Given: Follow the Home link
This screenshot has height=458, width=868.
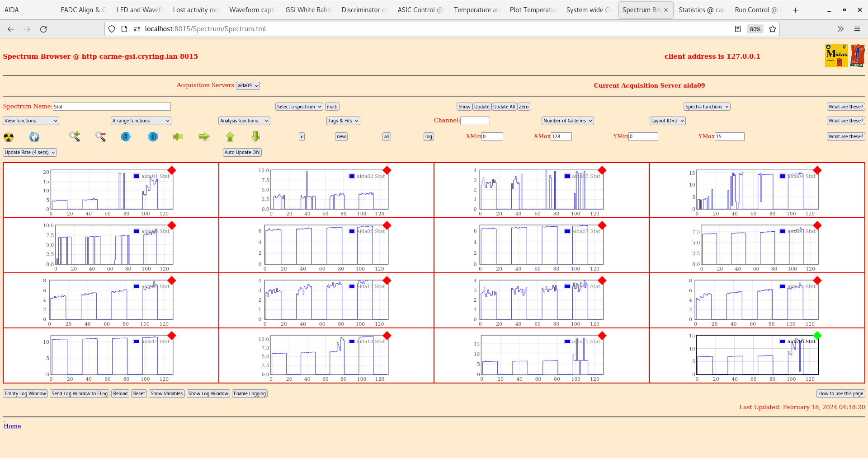Looking at the screenshot, I should pos(12,426).
